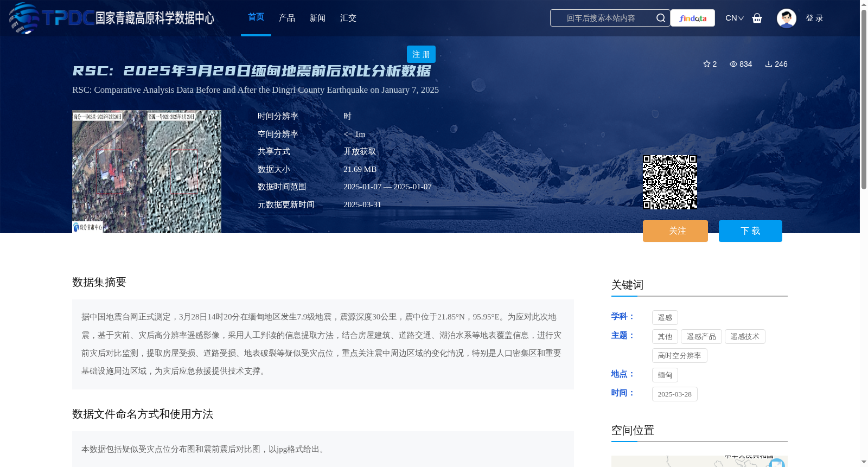The image size is (868, 467).
Task: Click the star favorites icon showing 2
Action: pyautogui.click(x=707, y=64)
